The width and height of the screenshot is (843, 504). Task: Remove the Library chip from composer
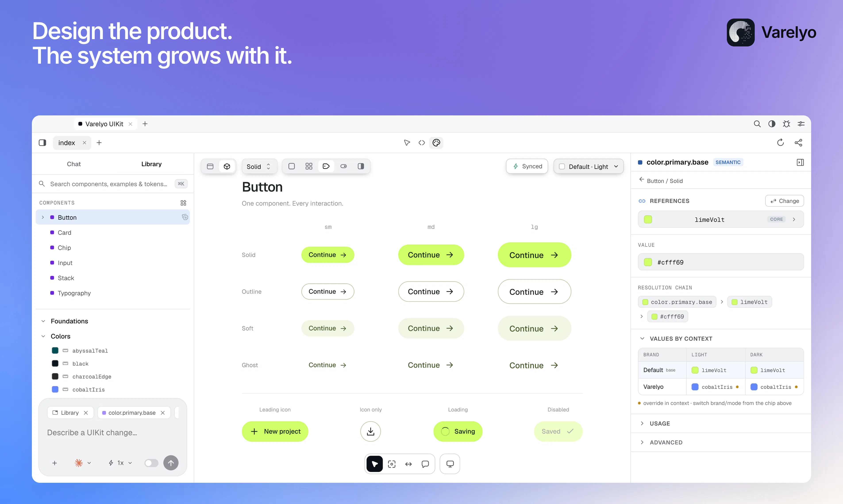tap(86, 413)
